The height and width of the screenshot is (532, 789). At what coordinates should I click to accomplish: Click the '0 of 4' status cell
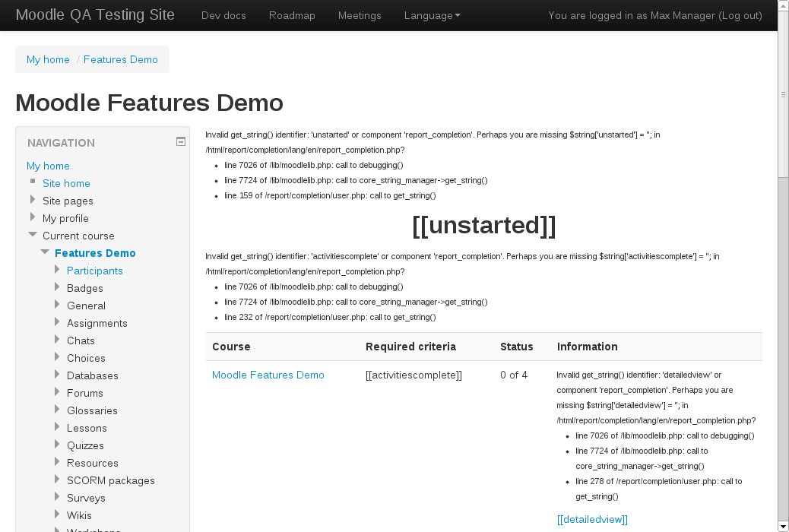(514, 375)
